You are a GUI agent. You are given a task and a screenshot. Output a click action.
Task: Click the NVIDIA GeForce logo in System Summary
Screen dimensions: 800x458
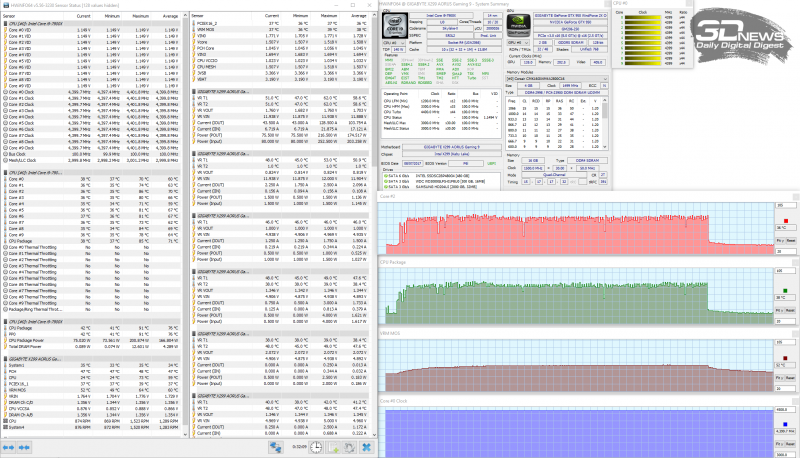click(x=518, y=26)
